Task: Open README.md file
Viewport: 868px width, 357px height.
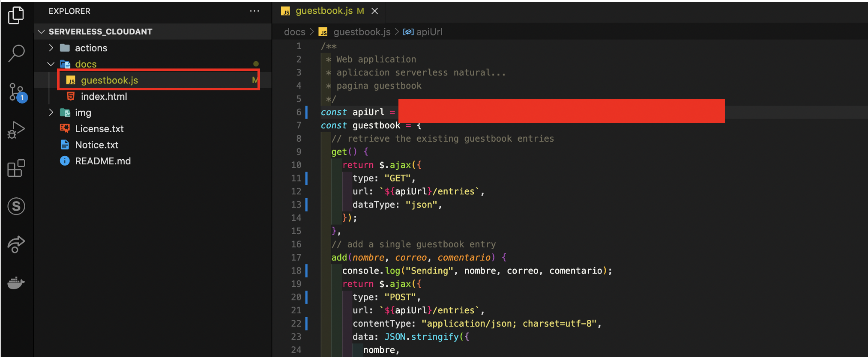Action: coord(103,161)
